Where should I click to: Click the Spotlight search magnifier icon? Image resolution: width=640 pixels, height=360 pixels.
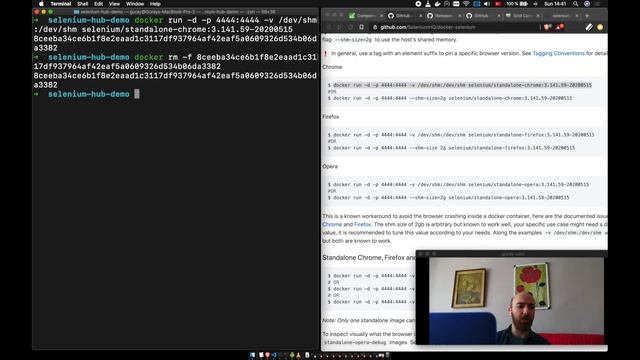click(576, 4)
